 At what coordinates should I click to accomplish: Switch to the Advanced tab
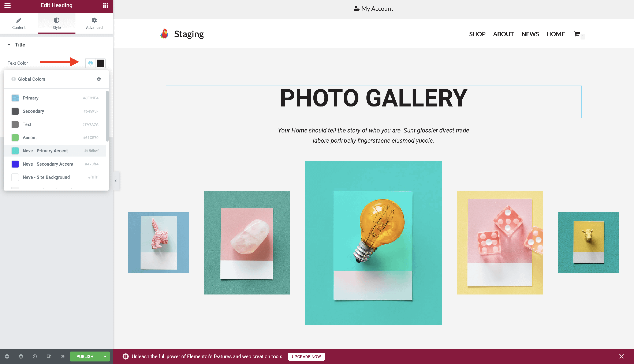pyautogui.click(x=94, y=23)
